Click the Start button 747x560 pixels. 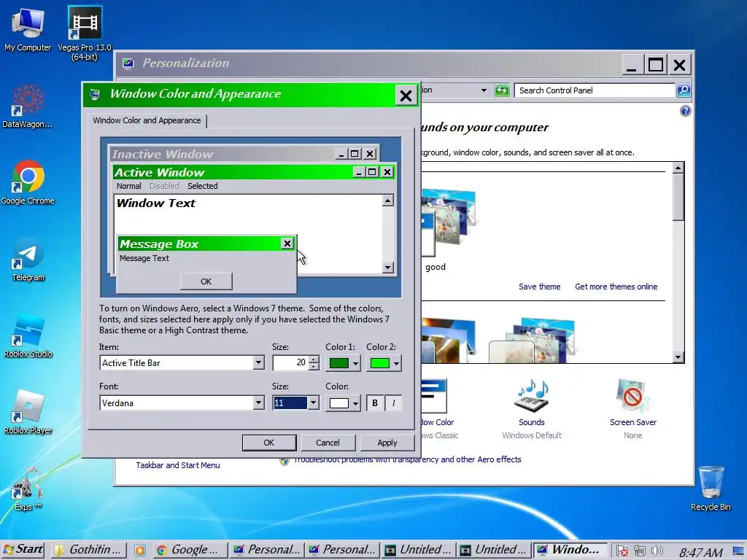[x=23, y=550]
